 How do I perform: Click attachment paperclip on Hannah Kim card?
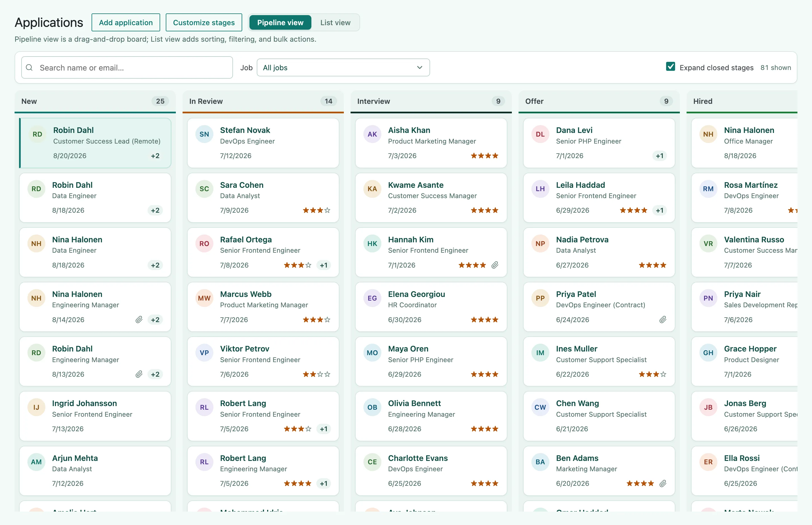[495, 265]
